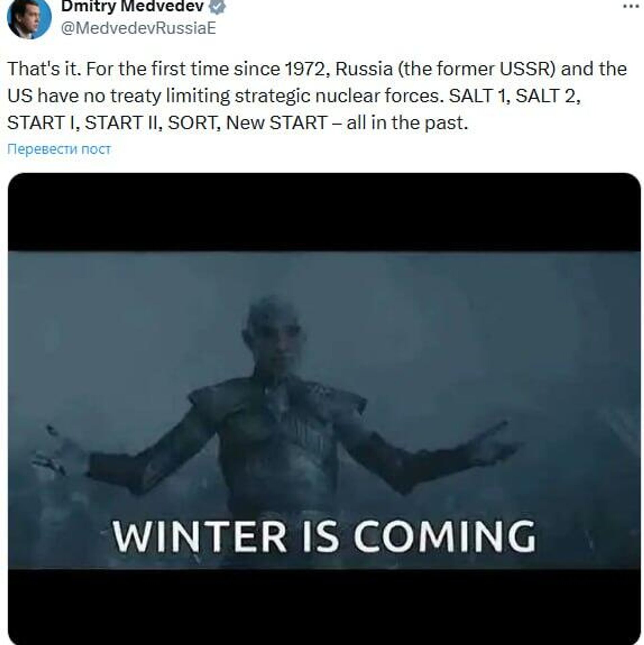The image size is (644, 645).
Task: Click the words New START in the post
Action: click(x=277, y=123)
